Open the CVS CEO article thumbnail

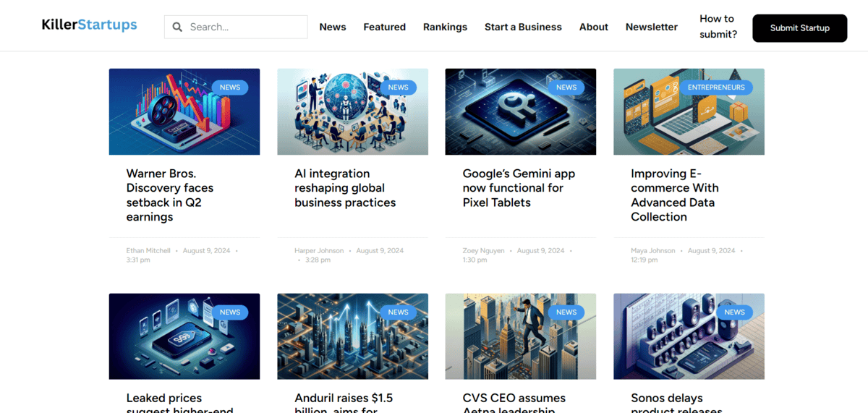[520, 336]
